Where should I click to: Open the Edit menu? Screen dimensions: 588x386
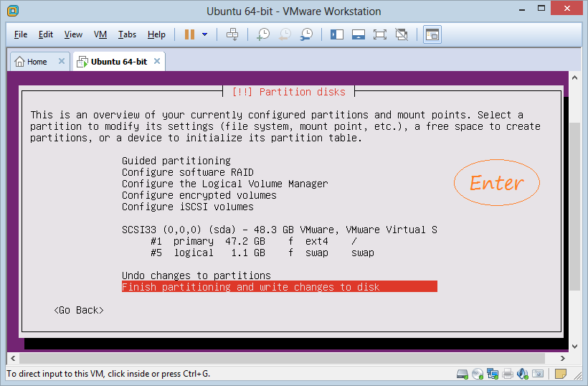(x=46, y=34)
